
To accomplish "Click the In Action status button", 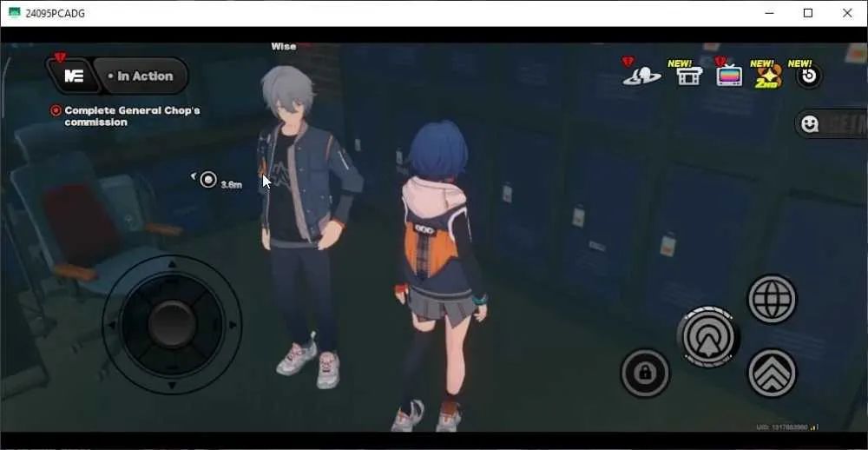I will coord(141,76).
